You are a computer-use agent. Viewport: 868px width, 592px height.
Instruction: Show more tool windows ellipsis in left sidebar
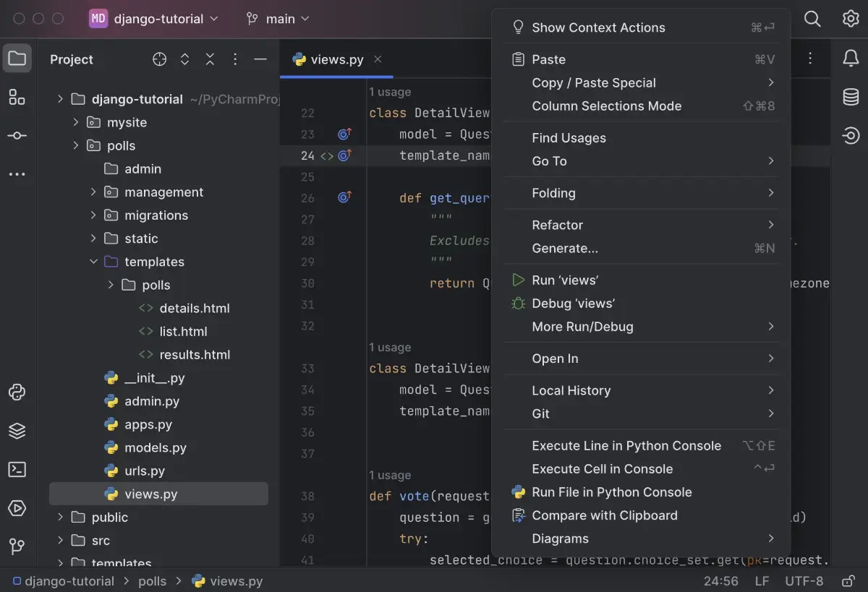pyautogui.click(x=17, y=174)
